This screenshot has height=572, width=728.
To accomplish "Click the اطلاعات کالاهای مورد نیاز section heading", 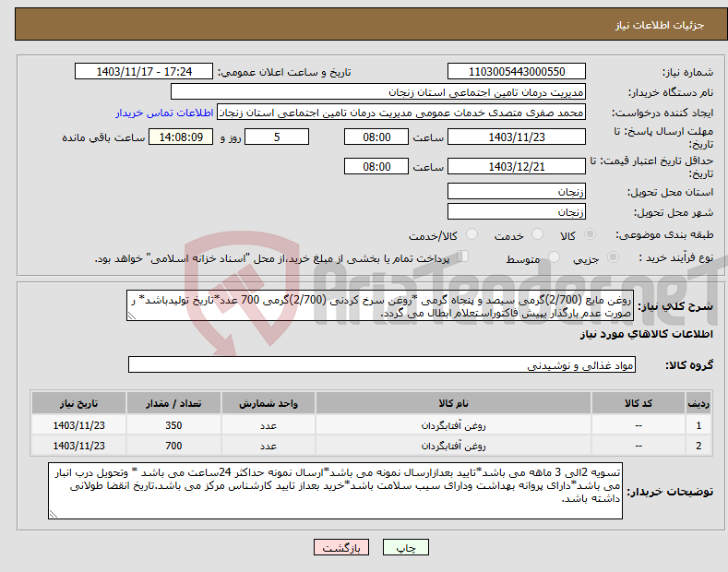I will [x=646, y=334].
